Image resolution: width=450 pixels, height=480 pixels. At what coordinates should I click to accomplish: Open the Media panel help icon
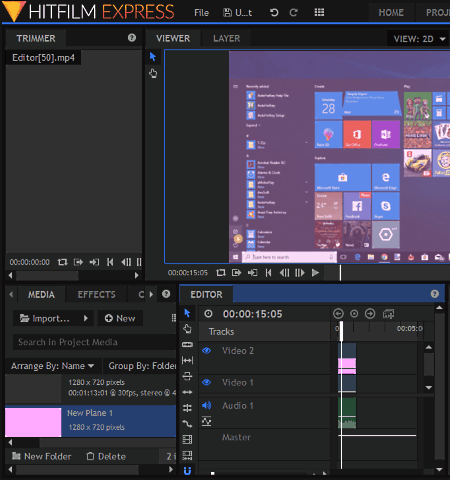point(166,294)
